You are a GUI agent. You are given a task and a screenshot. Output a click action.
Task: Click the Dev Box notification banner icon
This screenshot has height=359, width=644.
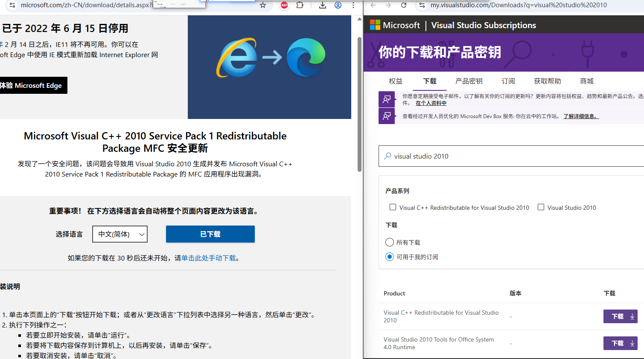387,116
